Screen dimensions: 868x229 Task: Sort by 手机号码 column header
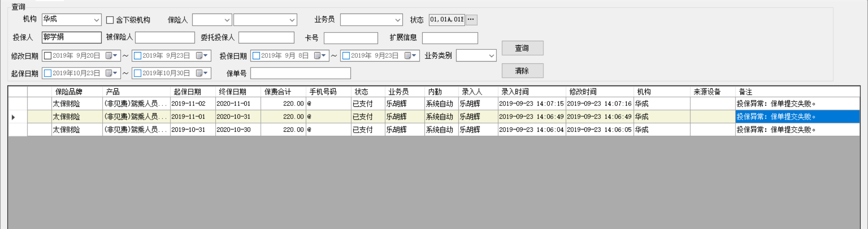click(328, 92)
